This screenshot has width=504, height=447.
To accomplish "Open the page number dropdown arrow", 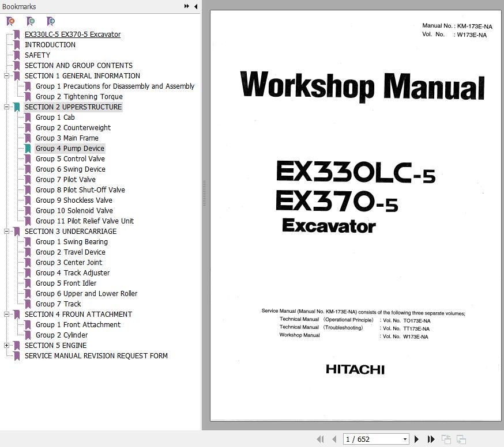I will [405, 440].
